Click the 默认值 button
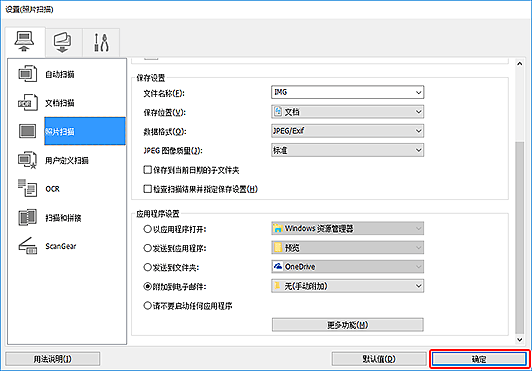Screen dimensions: 532x371 379,359
